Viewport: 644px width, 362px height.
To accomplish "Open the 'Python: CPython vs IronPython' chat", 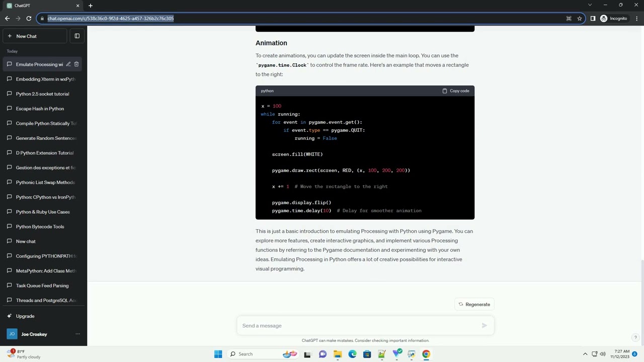I will click(43, 197).
